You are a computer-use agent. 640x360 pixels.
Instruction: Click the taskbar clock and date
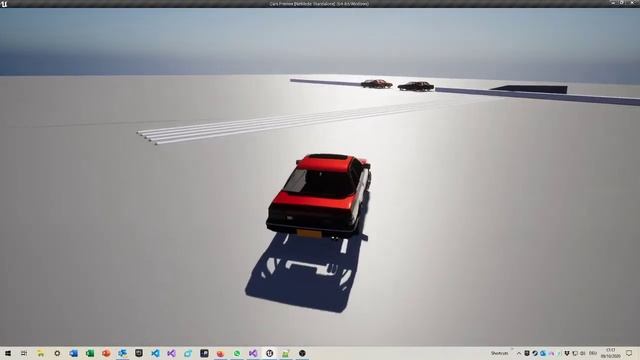pyautogui.click(x=611, y=353)
